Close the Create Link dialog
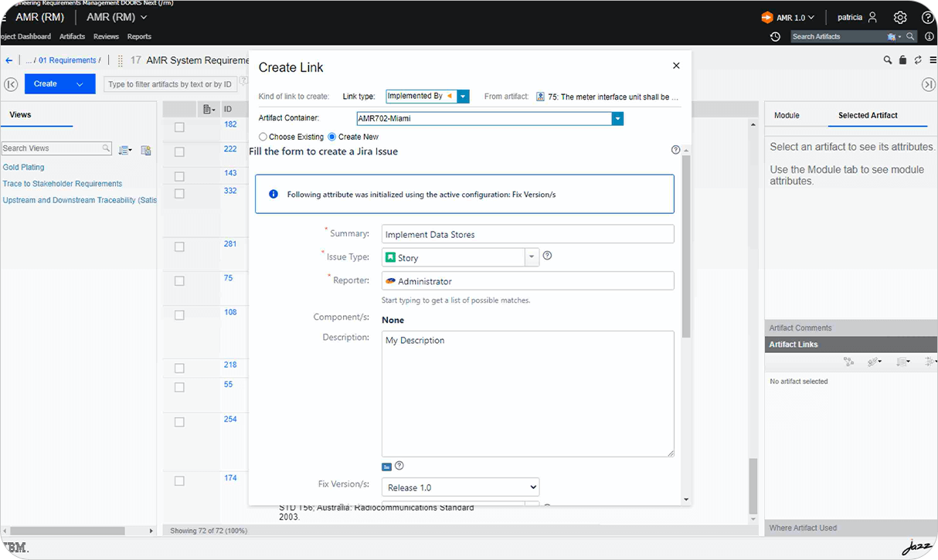 coord(676,66)
